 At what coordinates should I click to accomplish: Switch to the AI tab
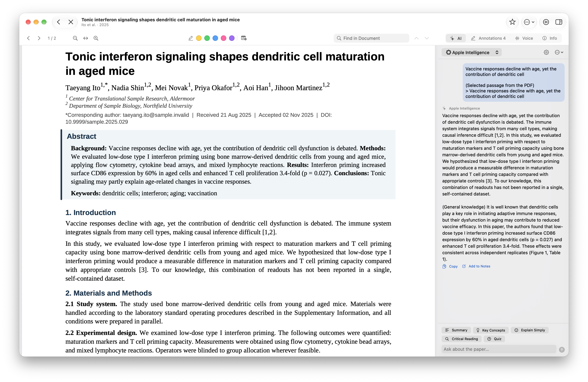pyautogui.click(x=456, y=38)
